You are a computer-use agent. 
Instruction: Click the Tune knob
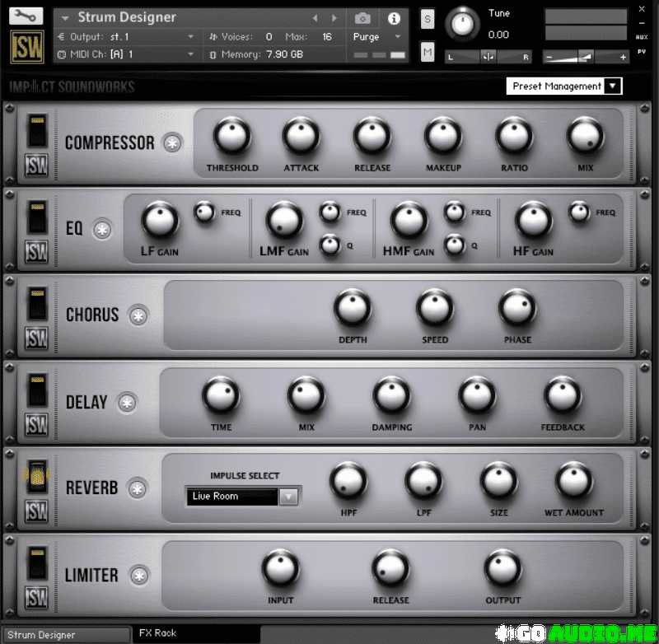(462, 24)
